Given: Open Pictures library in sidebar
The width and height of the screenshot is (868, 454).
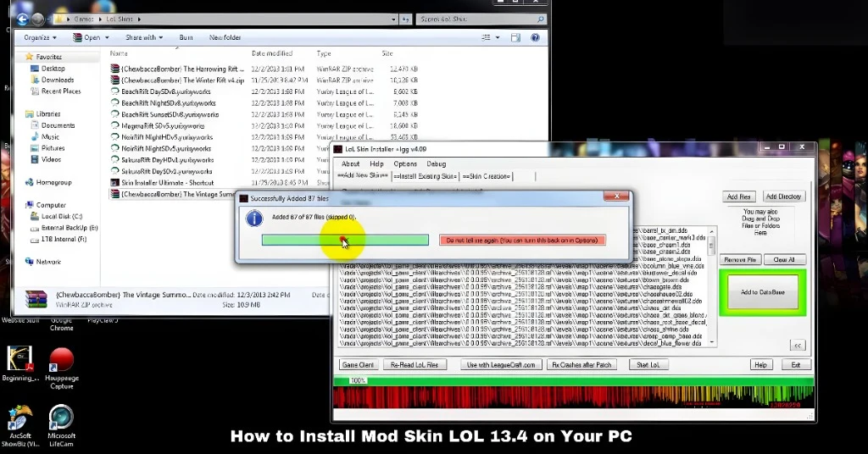Looking at the screenshot, I should [x=53, y=148].
